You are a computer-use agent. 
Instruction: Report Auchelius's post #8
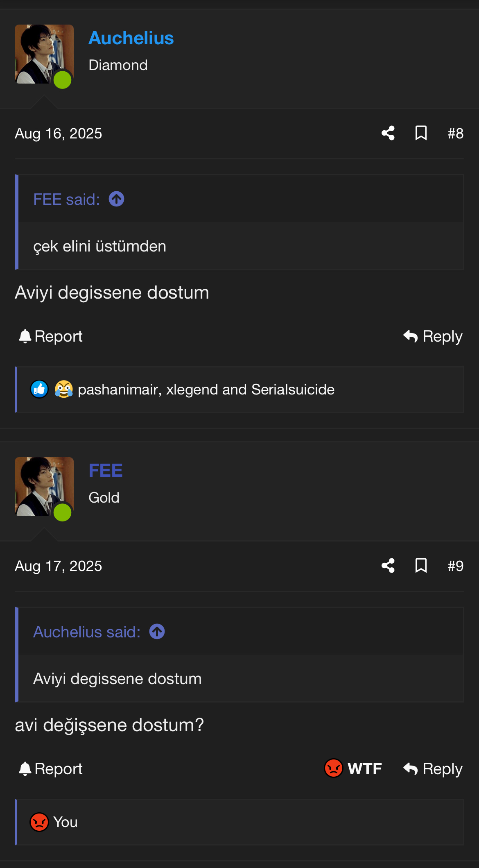pyautogui.click(x=51, y=336)
